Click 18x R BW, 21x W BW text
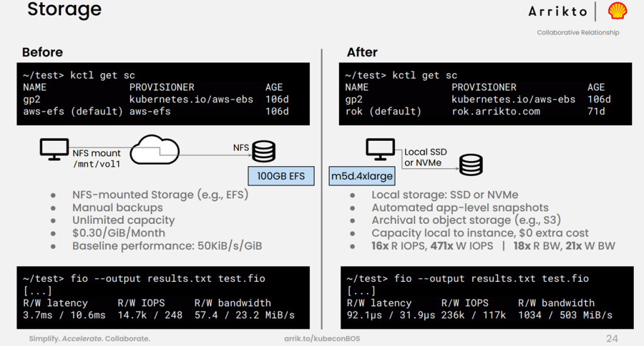Image resolution: width=644 pixels, height=346 pixels. point(564,246)
